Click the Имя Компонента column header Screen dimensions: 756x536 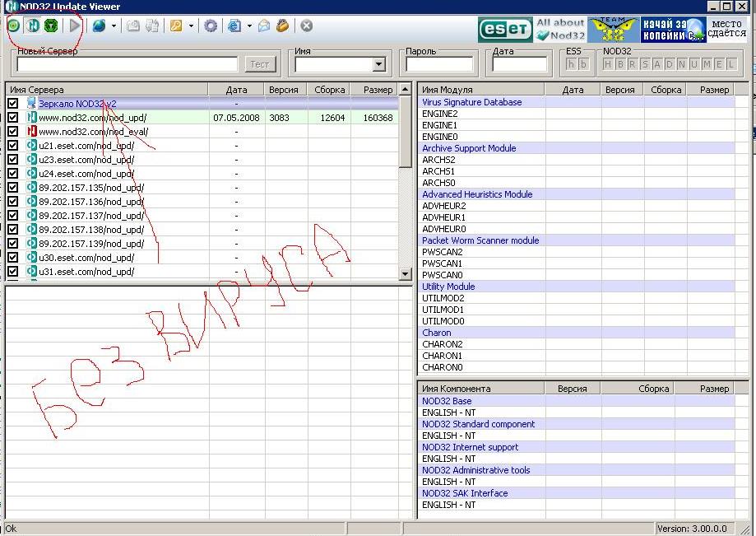480,389
